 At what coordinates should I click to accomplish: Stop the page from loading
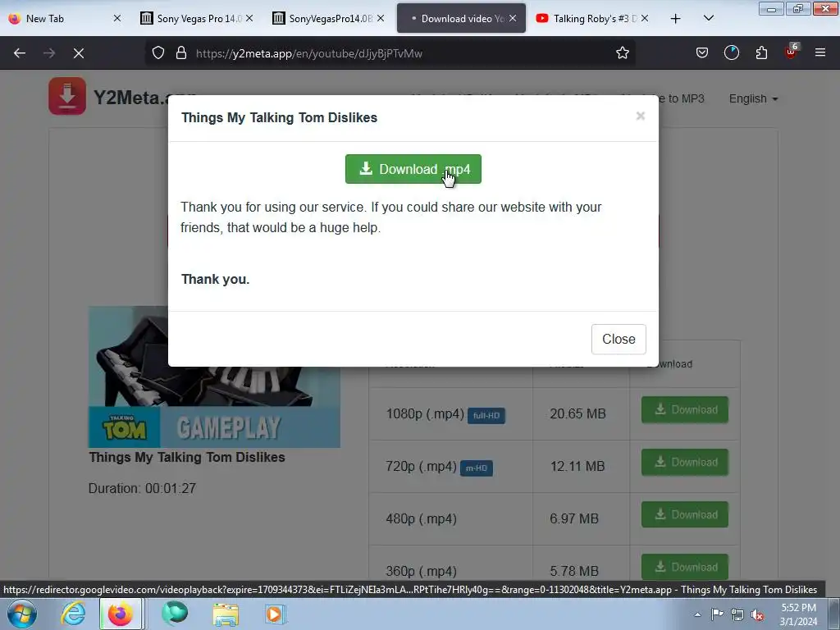(x=79, y=53)
